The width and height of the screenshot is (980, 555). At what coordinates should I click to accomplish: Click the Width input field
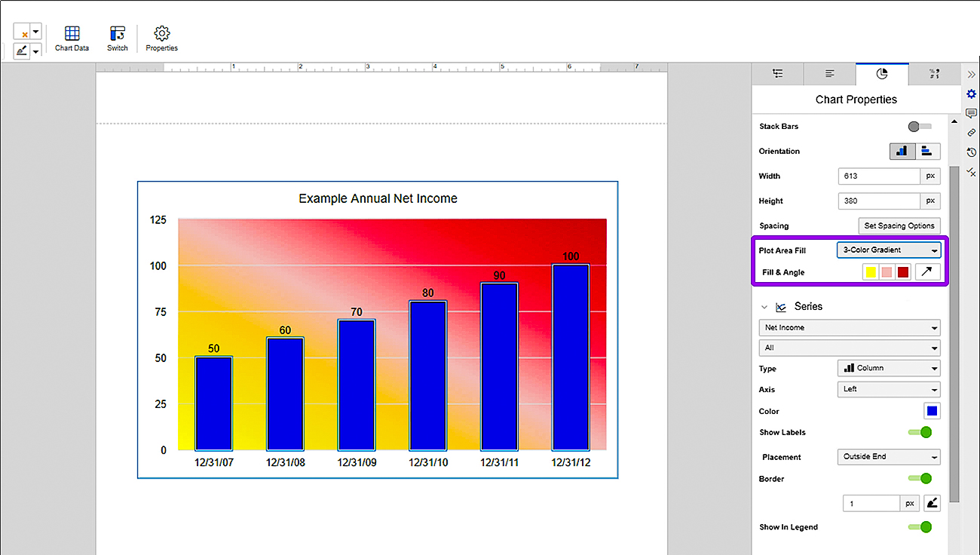(879, 176)
